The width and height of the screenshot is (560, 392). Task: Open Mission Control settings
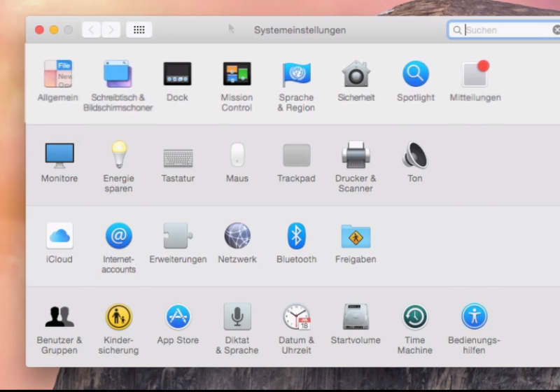point(237,74)
